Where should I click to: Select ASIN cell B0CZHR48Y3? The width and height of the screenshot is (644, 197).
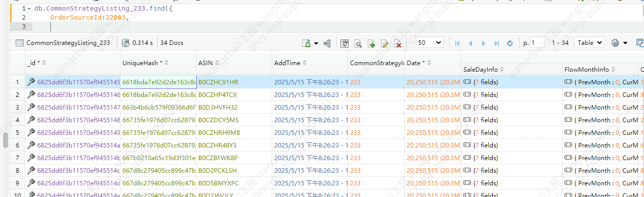click(234, 145)
